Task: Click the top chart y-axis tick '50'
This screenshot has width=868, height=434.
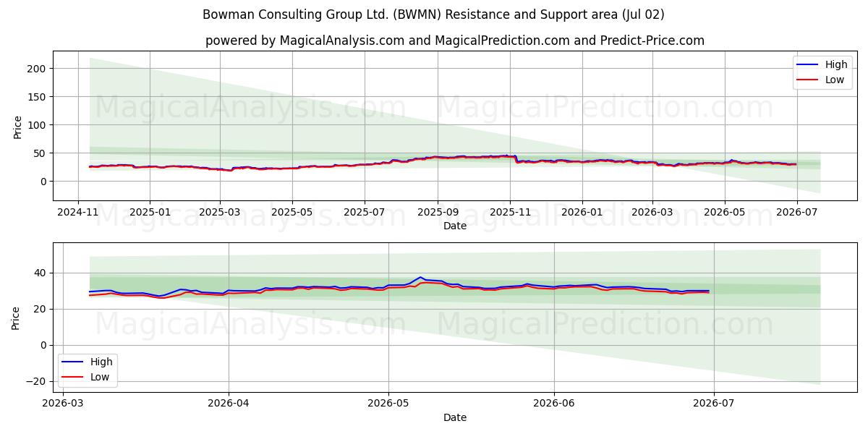Action: 41,153
